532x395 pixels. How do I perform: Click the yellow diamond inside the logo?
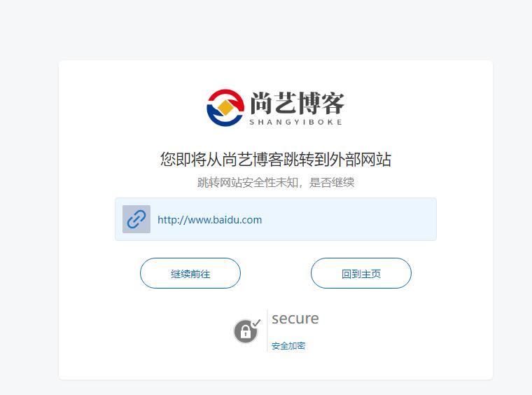coord(225,107)
